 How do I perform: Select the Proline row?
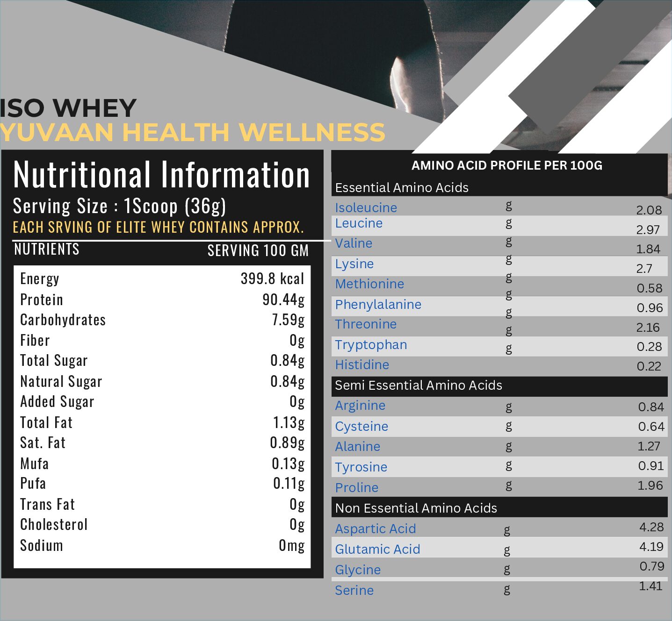pyautogui.click(x=499, y=487)
